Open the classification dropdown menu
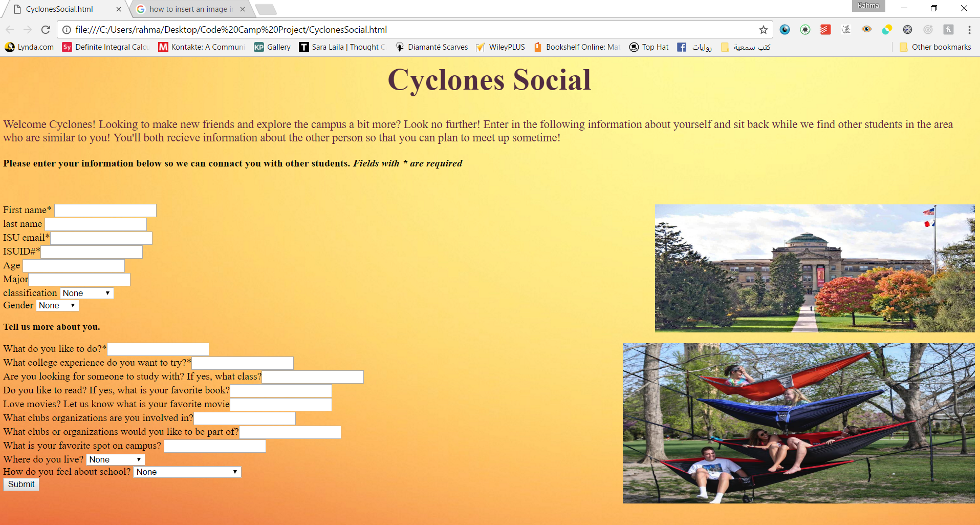980x525 pixels. tap(86, 293)
